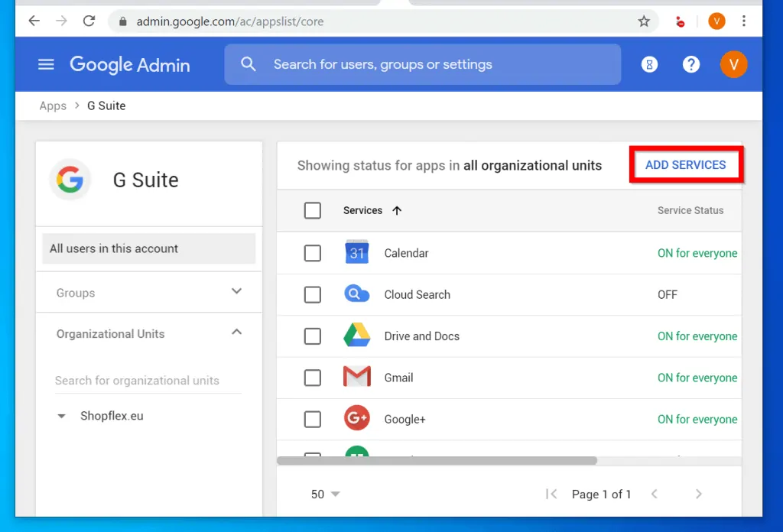The width and height of the screenshot is (783, 532).
Task: Collapse the Organizational Units section
Action: pyautogui.click(x=236, y=332)
